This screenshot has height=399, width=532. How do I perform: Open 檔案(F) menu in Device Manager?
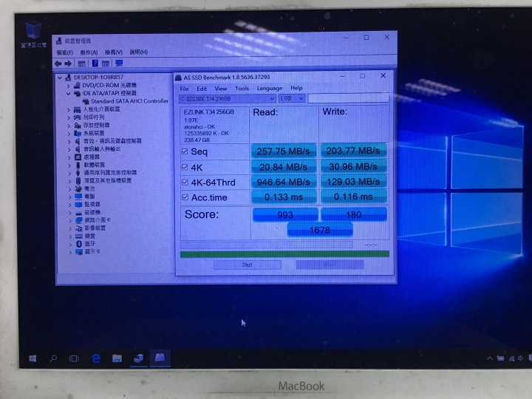click(x=65, y=52)
